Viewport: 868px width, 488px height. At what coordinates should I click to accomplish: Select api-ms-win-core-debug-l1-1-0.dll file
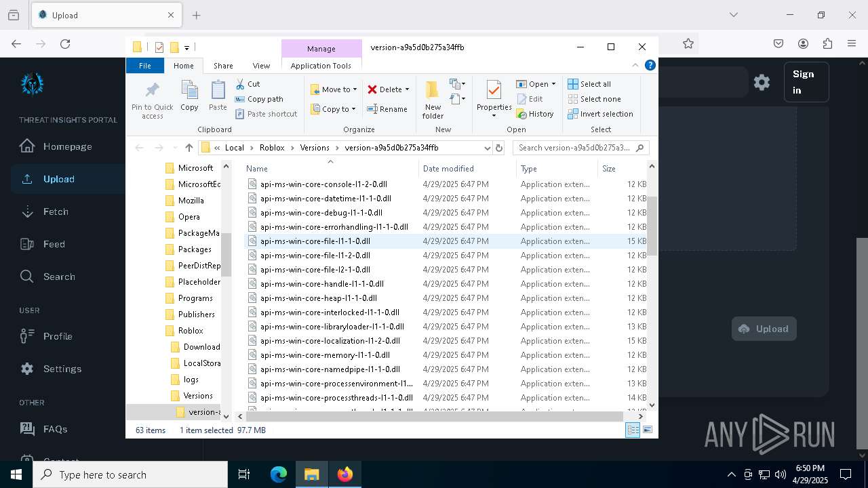pyautogui.click(x=321, y=213)
